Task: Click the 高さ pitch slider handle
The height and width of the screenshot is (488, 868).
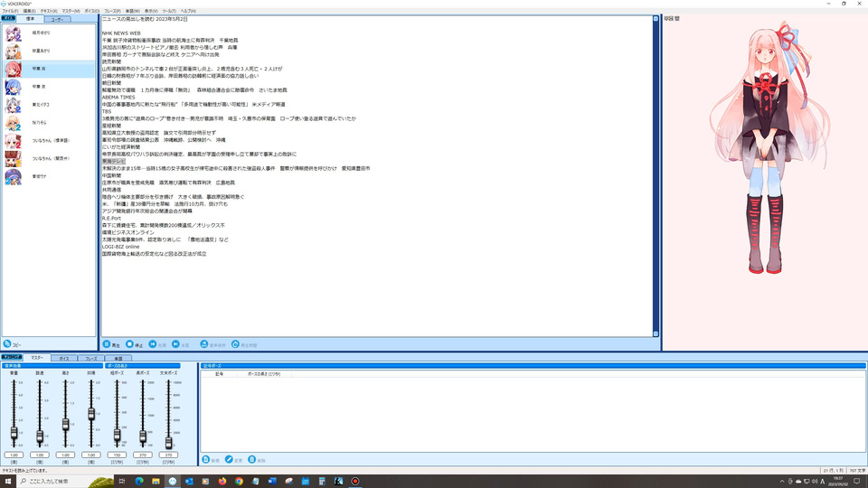Action: coord(65,425)
